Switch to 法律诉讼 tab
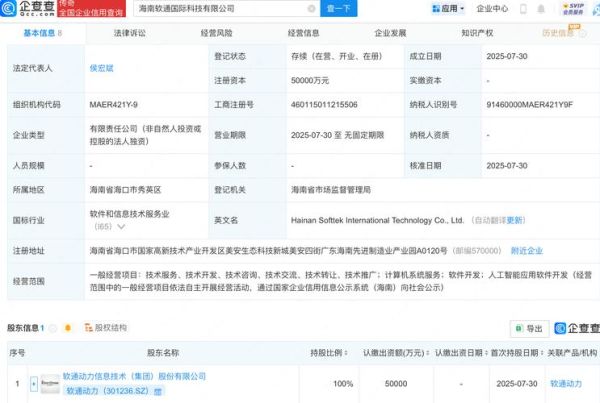Viewport: 600px width, 403px height. coord(130,33)
